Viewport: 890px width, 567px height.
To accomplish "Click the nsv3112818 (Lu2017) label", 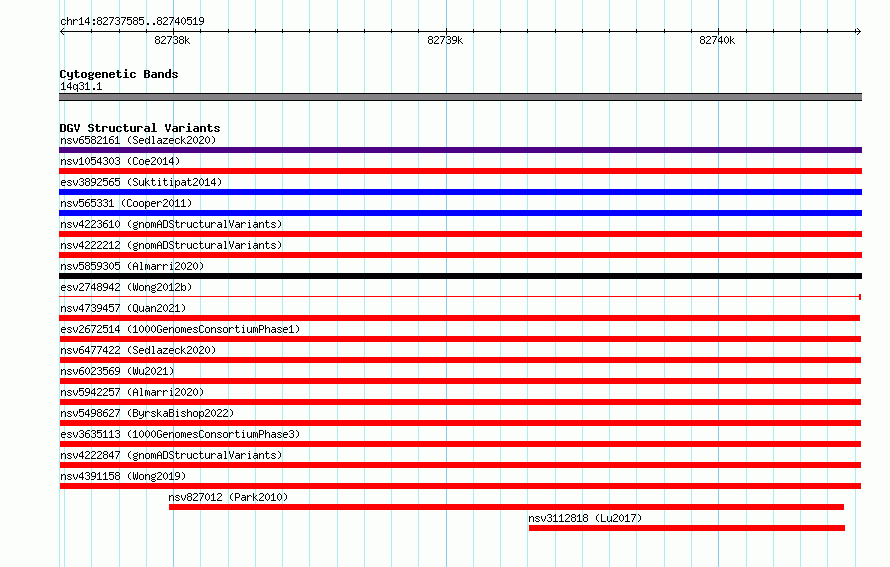I will click(585, 518).
